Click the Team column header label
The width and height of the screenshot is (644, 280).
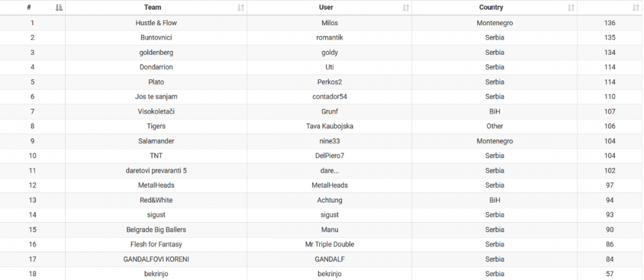coord(153,8)
